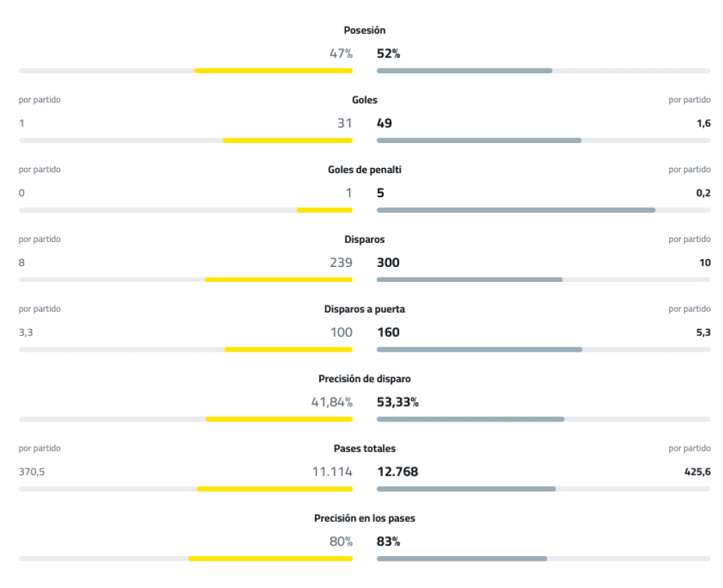Click the gray Precisión en los pases bar
The height and width of the screenshot is (588, 723).
click(462, 559)
